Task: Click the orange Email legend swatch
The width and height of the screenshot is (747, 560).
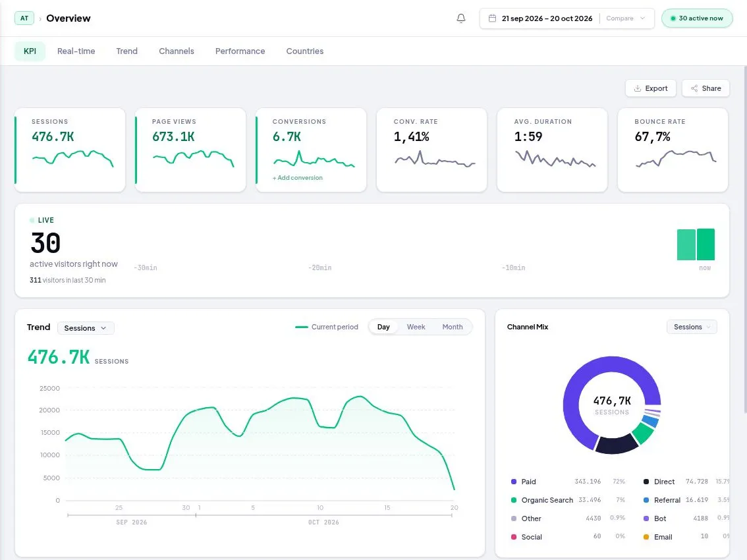Action: (x=646, y=537)
